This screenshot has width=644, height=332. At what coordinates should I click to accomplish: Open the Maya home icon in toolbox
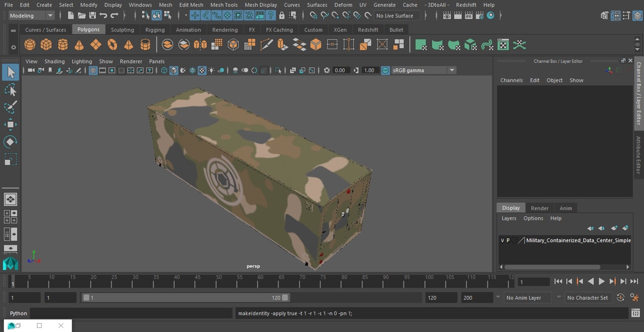pyautogui.click(x=10, y=263)
